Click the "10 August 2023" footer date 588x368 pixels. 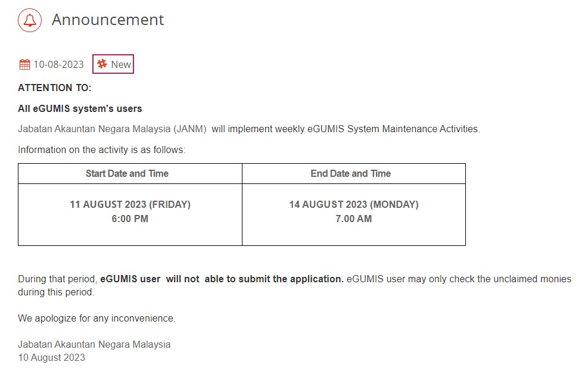click(51, 357)
